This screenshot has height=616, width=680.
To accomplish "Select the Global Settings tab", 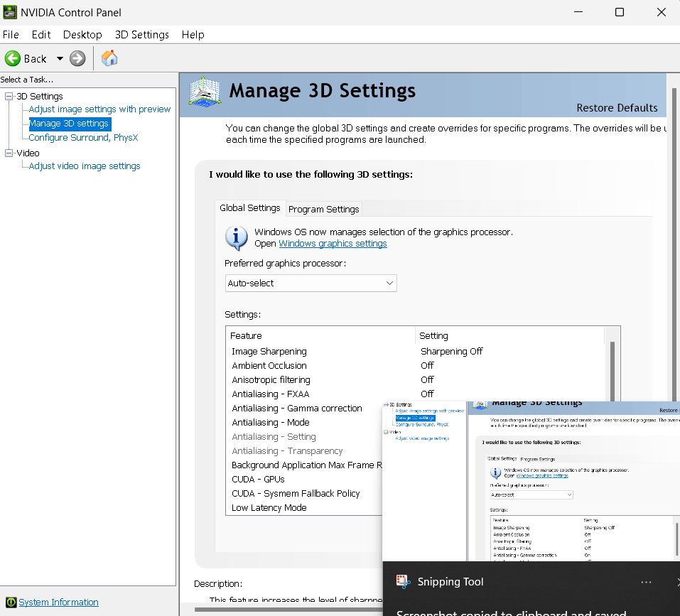I will point(250,207).
